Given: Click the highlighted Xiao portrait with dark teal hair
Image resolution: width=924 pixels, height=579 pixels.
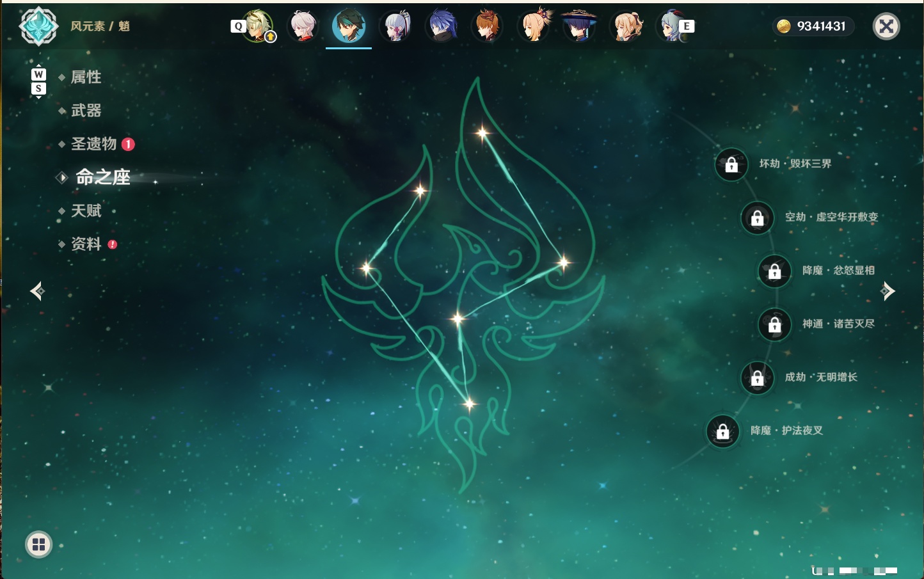Looking at the screenshot, I should [x=349, y=26].
